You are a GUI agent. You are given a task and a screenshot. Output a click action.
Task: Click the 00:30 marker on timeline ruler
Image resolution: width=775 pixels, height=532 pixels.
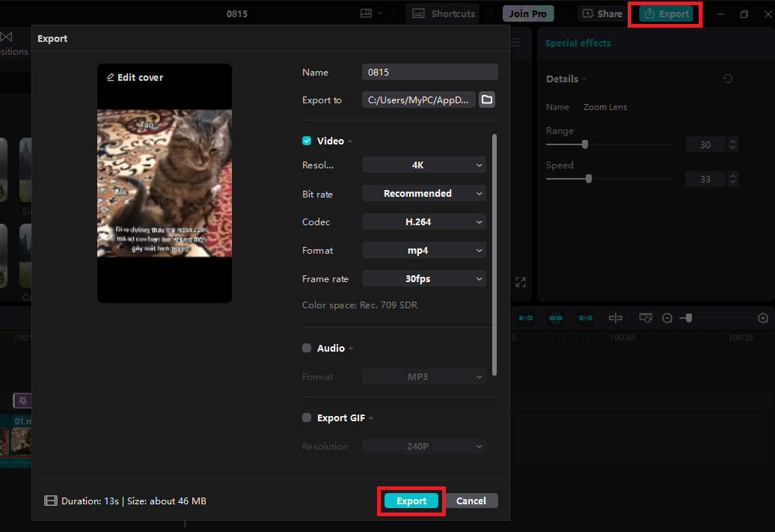[x=622, y=337]
